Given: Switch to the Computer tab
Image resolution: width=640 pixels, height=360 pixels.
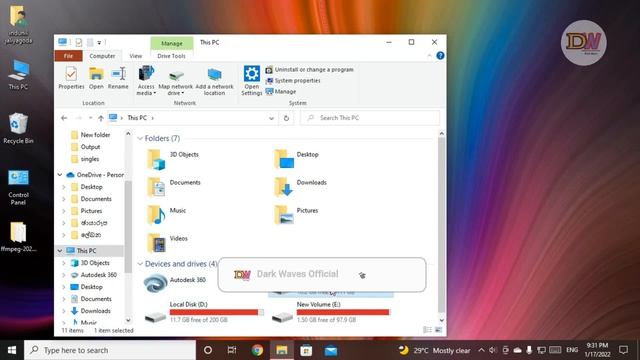Looking at the screenshot, I should pos(102,56).
